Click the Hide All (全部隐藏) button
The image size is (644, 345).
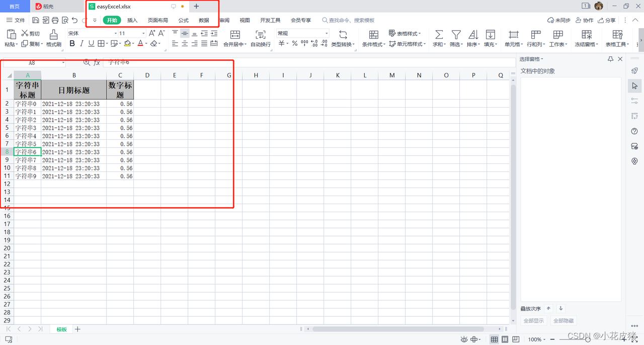pyautogui.click(x=563, y=320)
